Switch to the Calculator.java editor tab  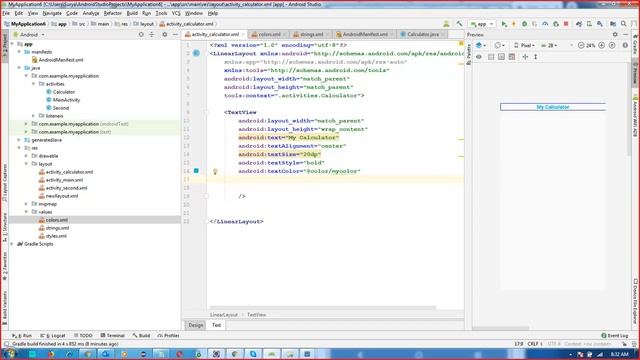[423, 34]
